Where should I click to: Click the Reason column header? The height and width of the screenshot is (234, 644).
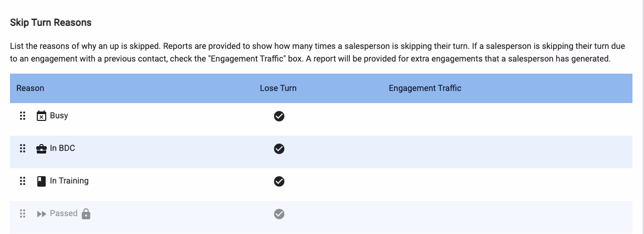point(30,88)
